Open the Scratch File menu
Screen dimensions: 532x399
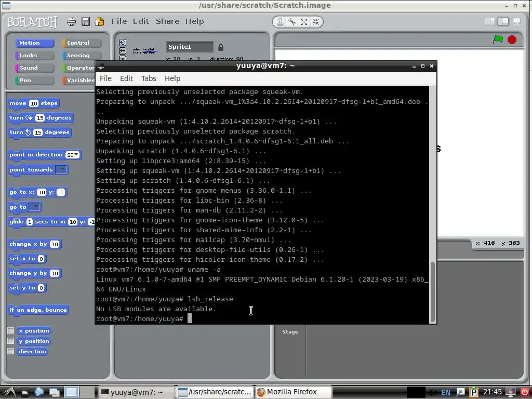119,21
